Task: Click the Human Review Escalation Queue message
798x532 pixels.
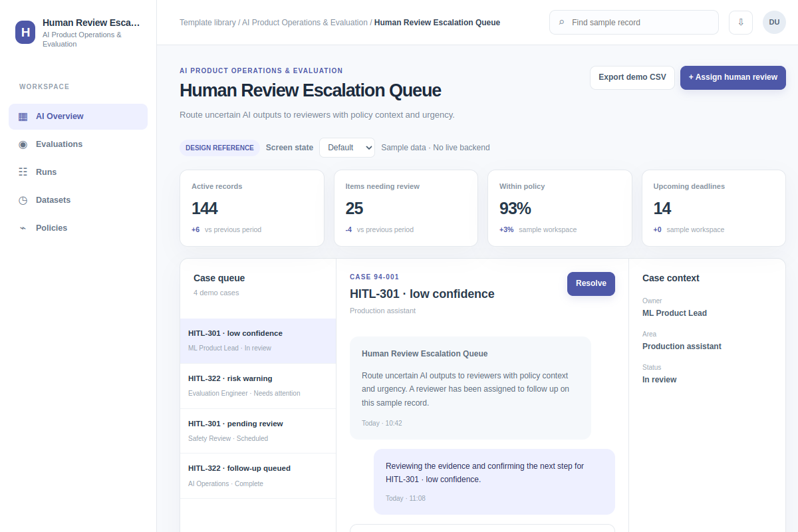Action: [470, 388]
